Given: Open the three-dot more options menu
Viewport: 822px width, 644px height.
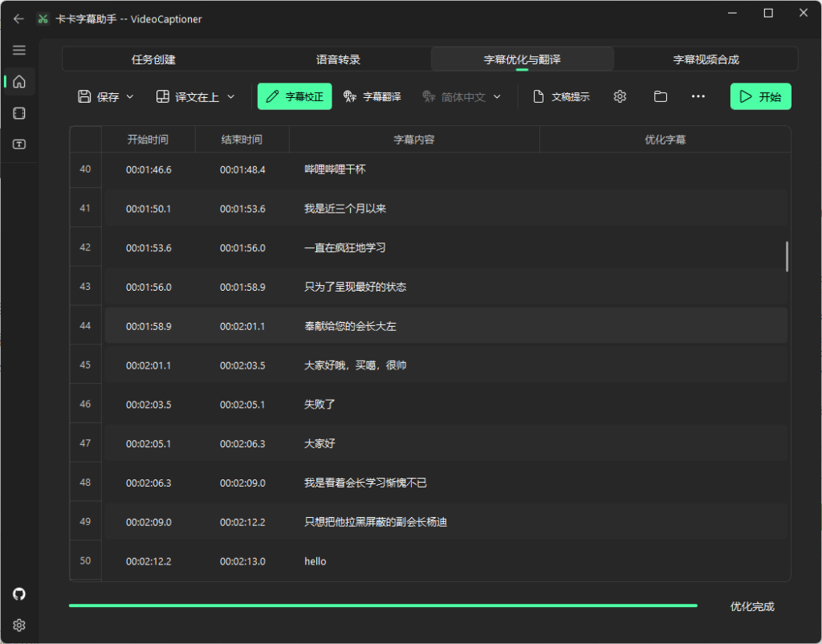Looking at the screenshot, I should (698, 96).
